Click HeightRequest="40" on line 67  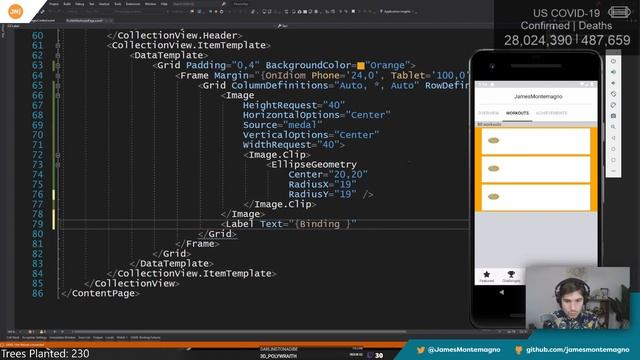click(x=294, y=105)
